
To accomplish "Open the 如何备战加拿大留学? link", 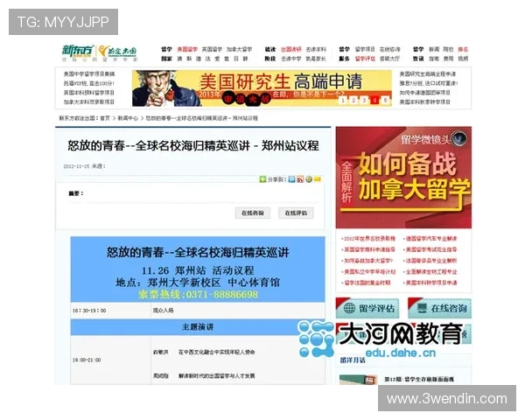I will pyautogui.click(x=367, y=261).
